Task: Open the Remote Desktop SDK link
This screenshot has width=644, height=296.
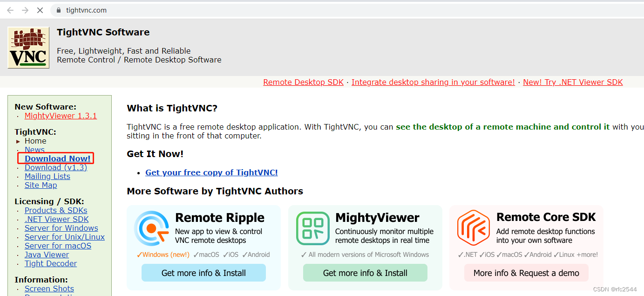Action: [x=303, y=82]
